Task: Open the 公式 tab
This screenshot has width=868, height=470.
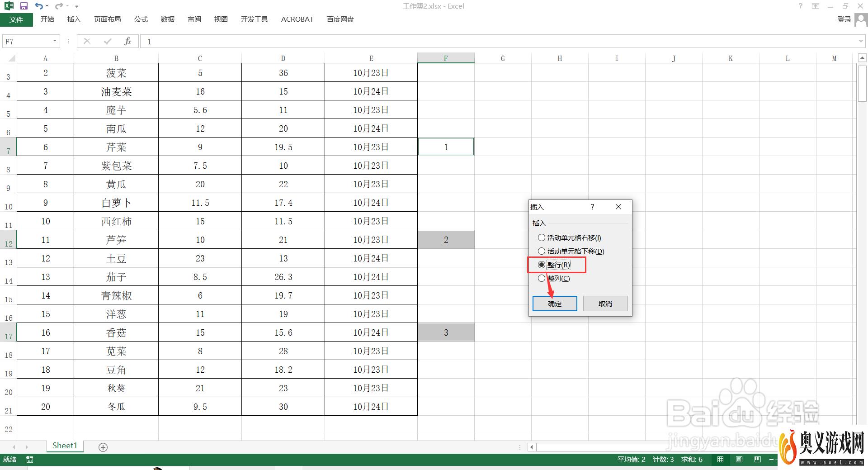Action: [x=141, y=19]
